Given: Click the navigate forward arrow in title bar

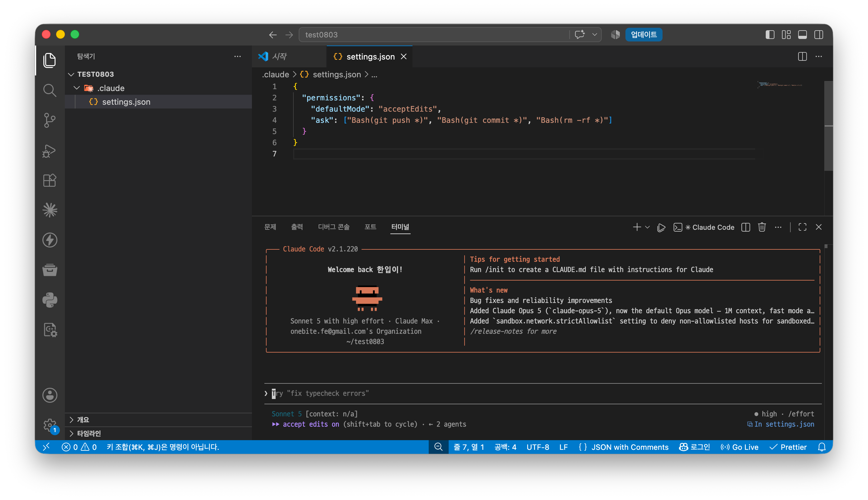Looking at the screenshot, I should (x=289, y=35).
